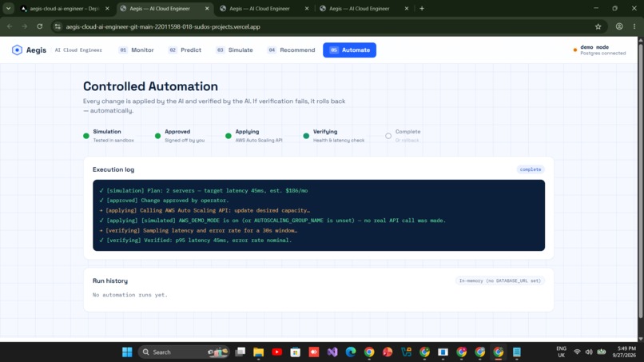Open the Windows Start menu
This screenshot has width=644, height=362.
coord(127,352)
